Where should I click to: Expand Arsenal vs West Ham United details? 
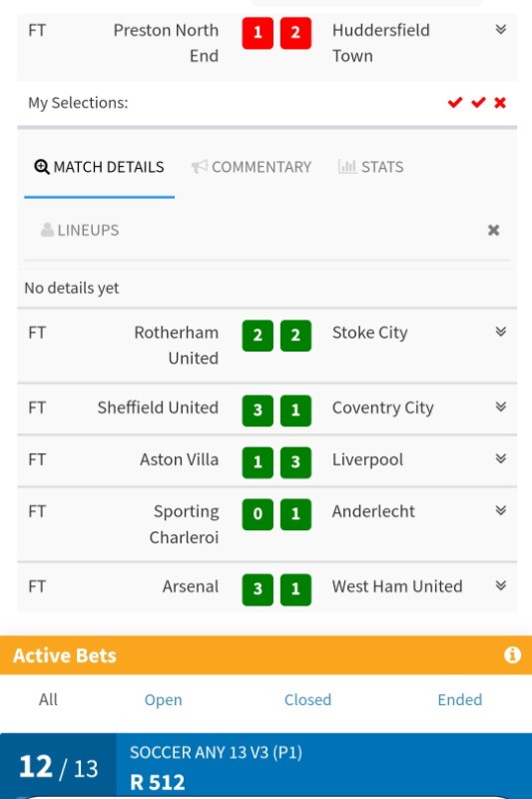click(501, 585)
